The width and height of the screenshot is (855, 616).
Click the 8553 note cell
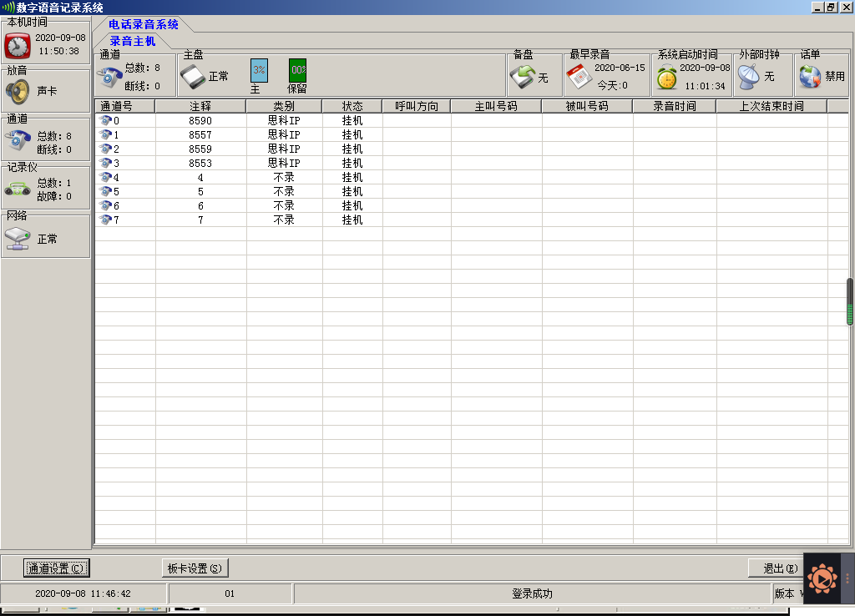pos(200,163)
